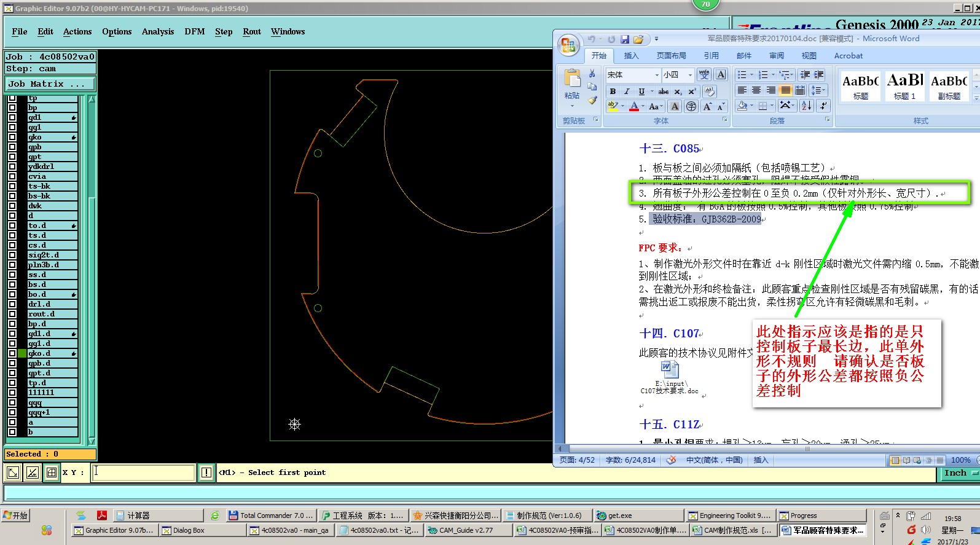Image resolution: width=980 pixels, height=545 pixels.
Task: Open the DFM menu in Graphic Editor
Action: point(195,32)
